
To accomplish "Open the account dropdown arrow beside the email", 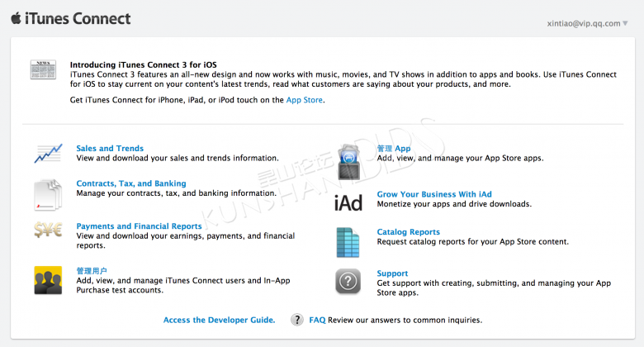I will [x=625, y=23].
